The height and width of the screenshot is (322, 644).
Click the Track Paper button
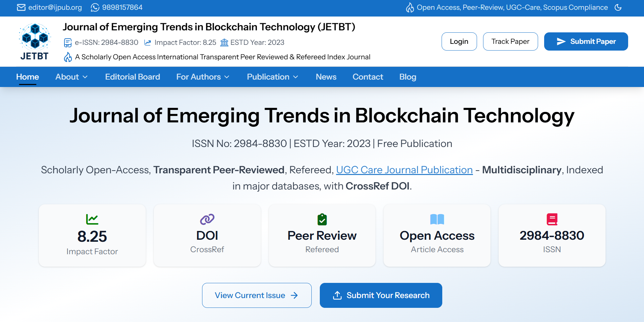[510, 41]
